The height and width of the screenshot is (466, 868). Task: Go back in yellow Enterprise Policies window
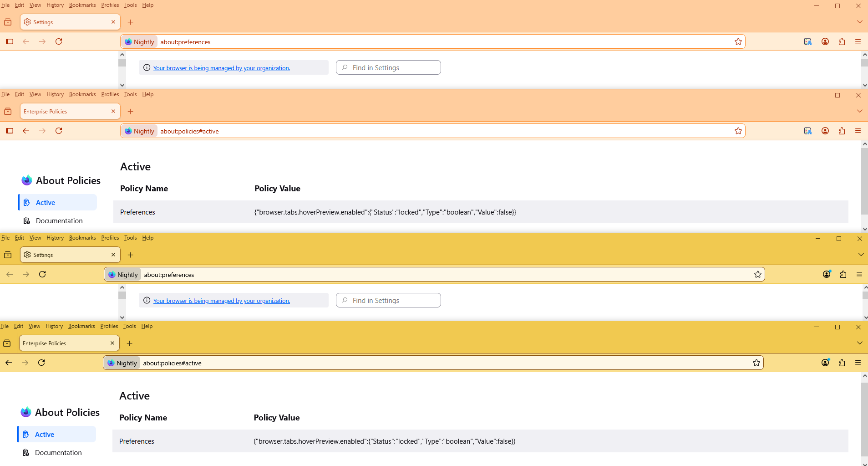9,363
